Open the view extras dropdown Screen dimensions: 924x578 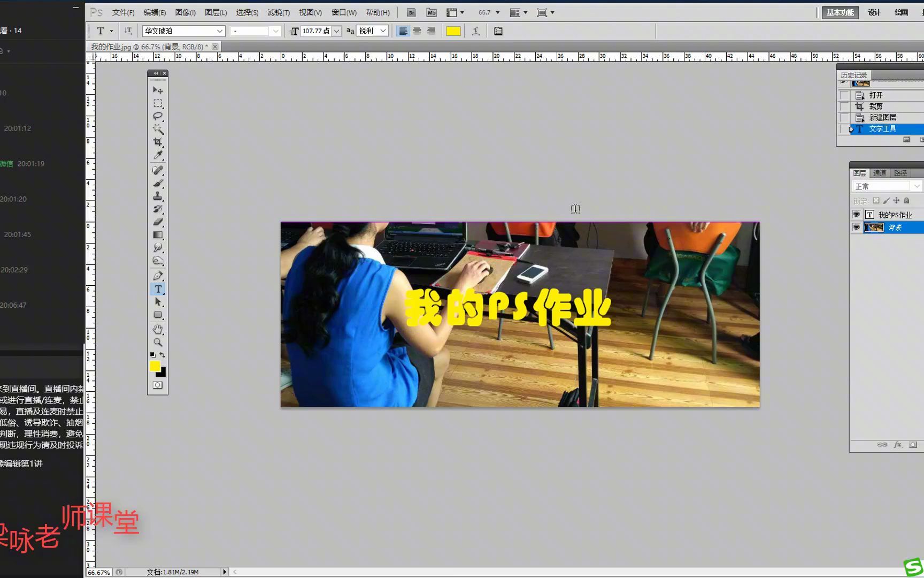coord(455,12)
